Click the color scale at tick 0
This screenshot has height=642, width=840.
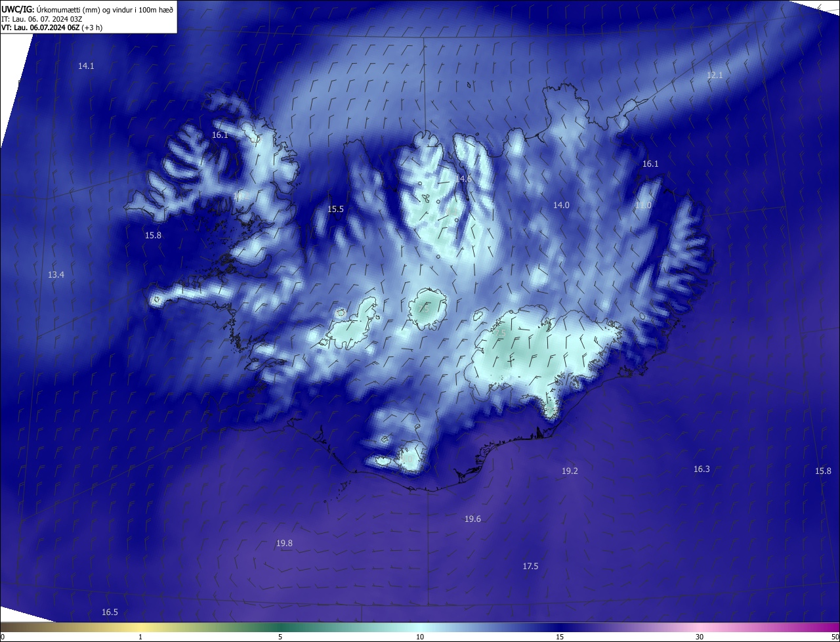tap(3, 637)
